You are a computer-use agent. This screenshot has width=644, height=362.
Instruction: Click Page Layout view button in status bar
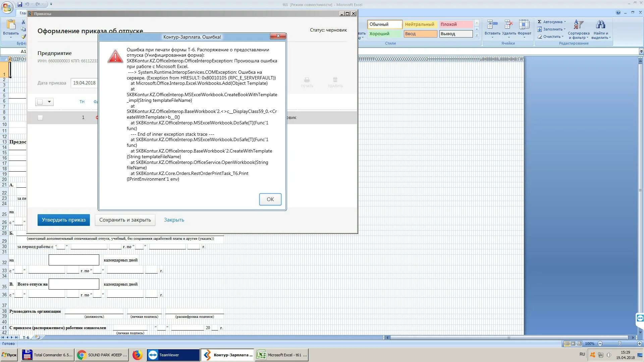(x=573, y=344)
